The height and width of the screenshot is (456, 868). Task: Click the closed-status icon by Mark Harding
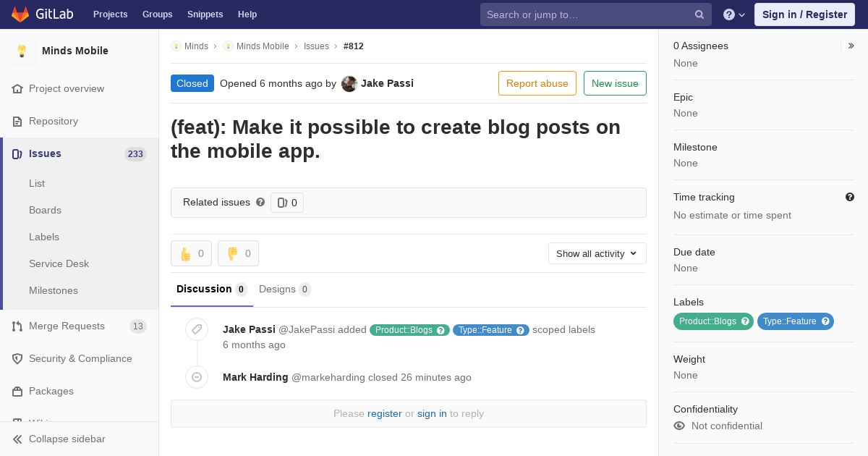(197, 377)
